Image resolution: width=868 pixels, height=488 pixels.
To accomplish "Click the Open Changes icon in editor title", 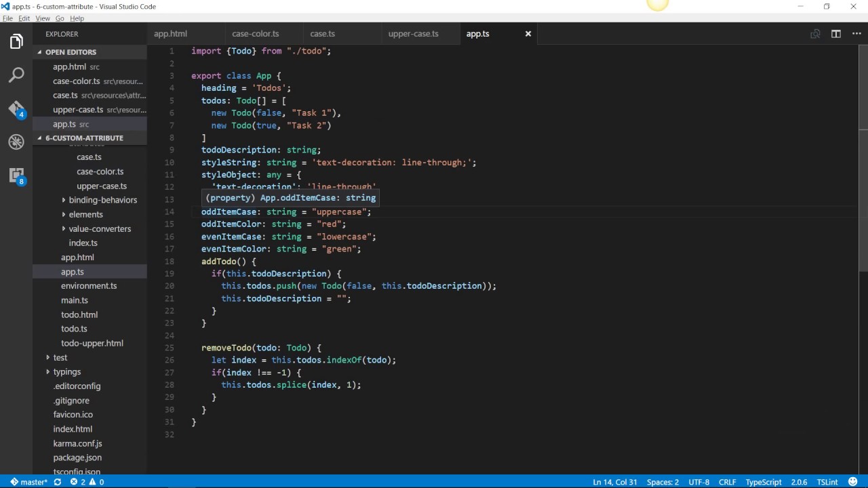I will coord(815,34).
